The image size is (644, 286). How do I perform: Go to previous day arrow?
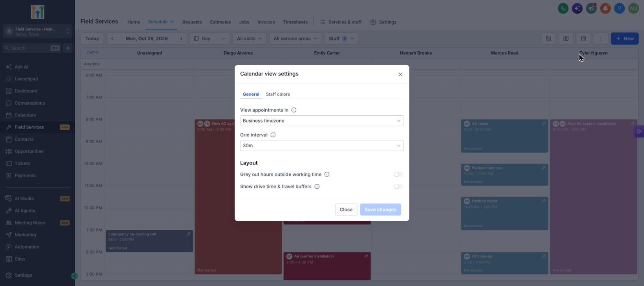tap(112, 39)
